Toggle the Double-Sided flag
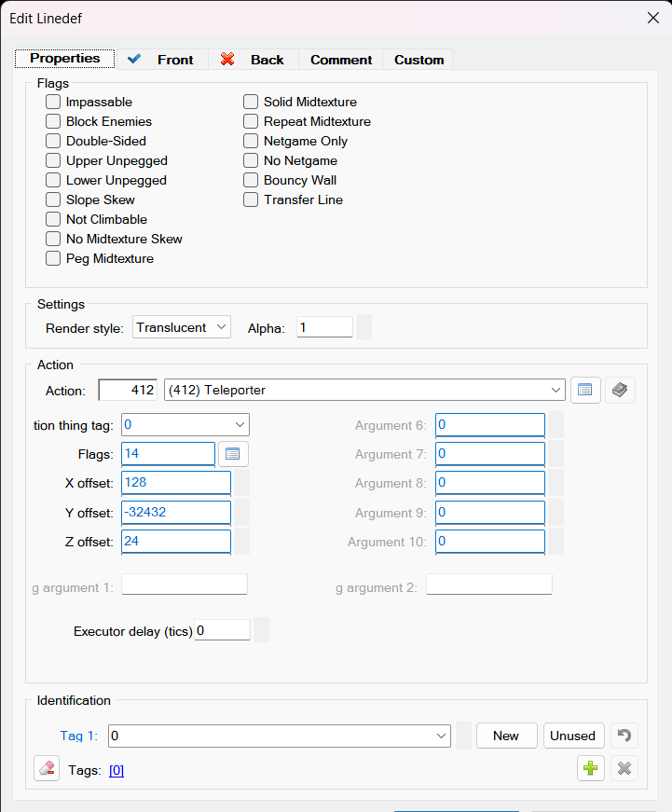Viewport: 672px width, 812px height. click(x=53, y=141)
